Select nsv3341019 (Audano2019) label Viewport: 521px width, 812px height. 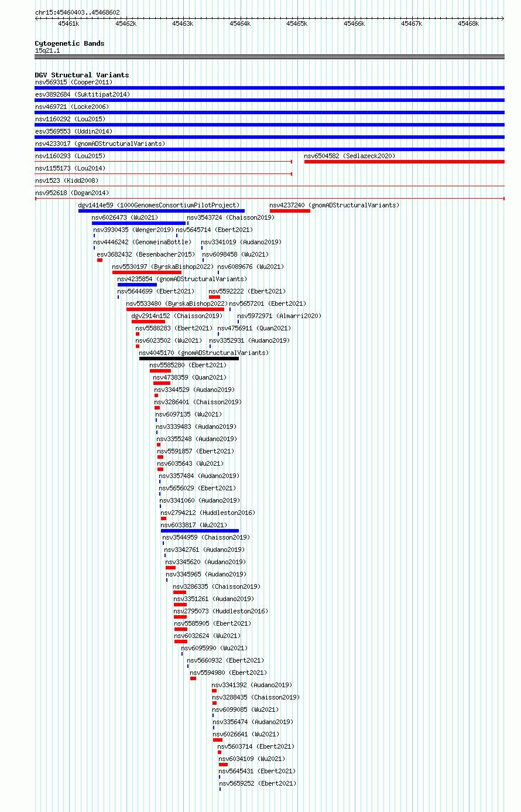pos(241,243)
